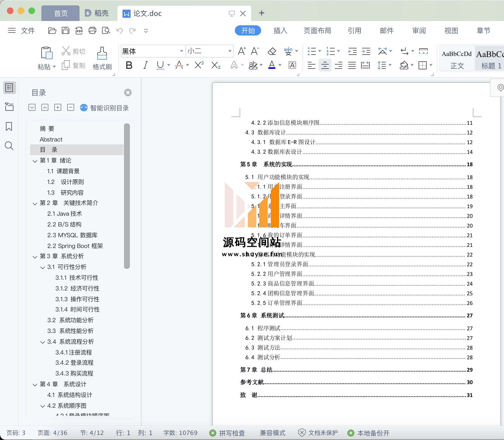Click the Print icon in quick toolbar

(x=92, y=31)
